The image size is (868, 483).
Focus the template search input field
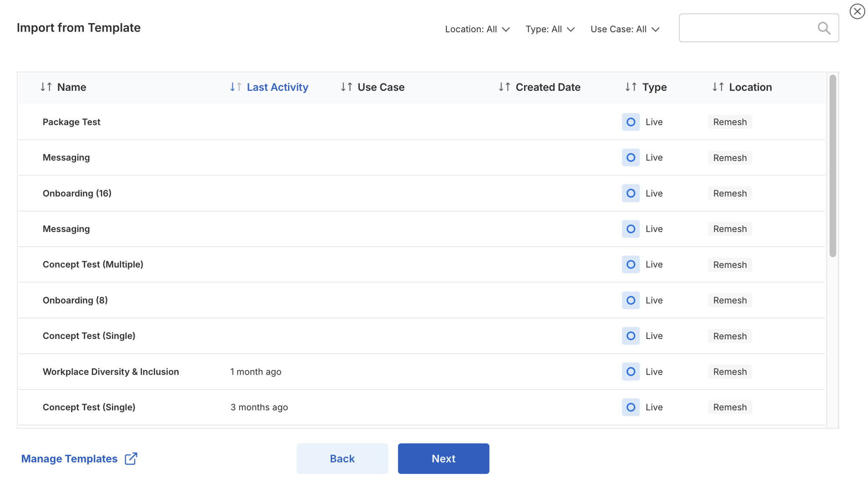tap(746, 28)
